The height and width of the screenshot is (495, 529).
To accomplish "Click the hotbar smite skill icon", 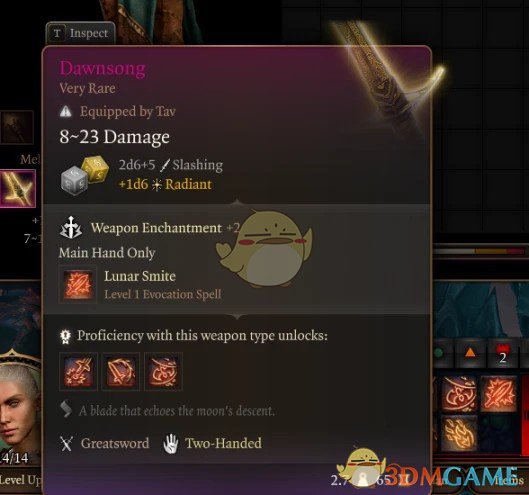I will coord(498,394).
